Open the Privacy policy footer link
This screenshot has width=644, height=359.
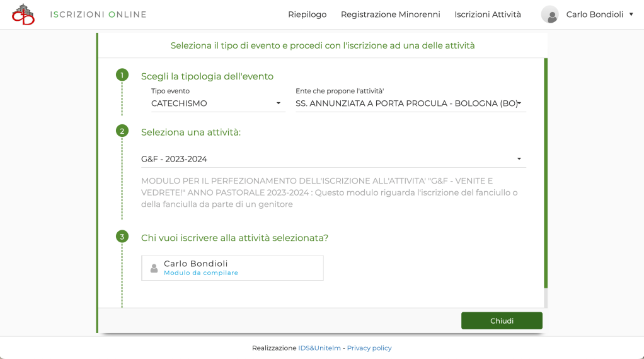(369, 348)
